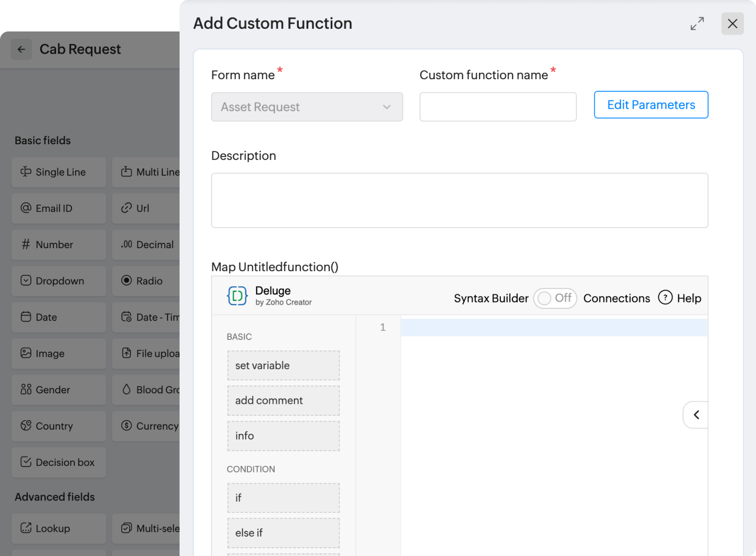The image size is (756, 556).
Task: Insert the set variable block
Action: pos(283,366)
